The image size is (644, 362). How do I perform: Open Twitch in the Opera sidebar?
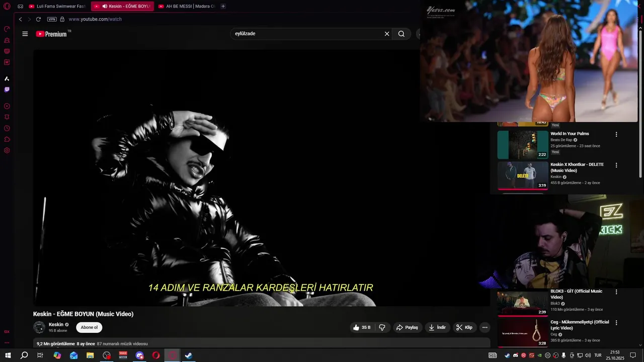coord(7,89)
